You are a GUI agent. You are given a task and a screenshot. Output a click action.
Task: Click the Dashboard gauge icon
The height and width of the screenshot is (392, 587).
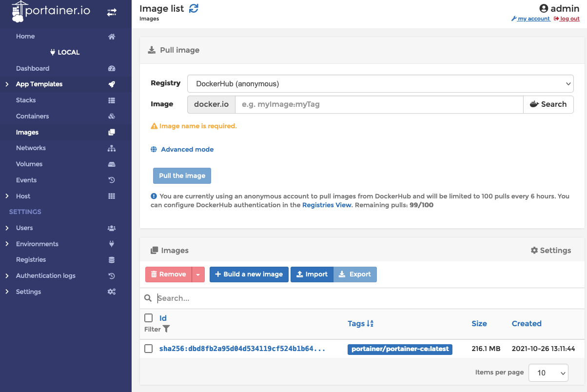tap(112, 69)
